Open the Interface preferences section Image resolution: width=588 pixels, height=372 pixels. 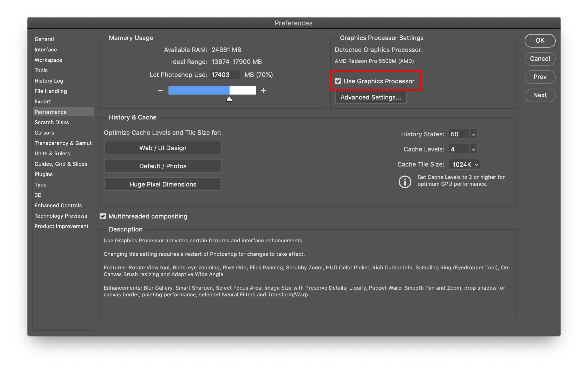46,50
